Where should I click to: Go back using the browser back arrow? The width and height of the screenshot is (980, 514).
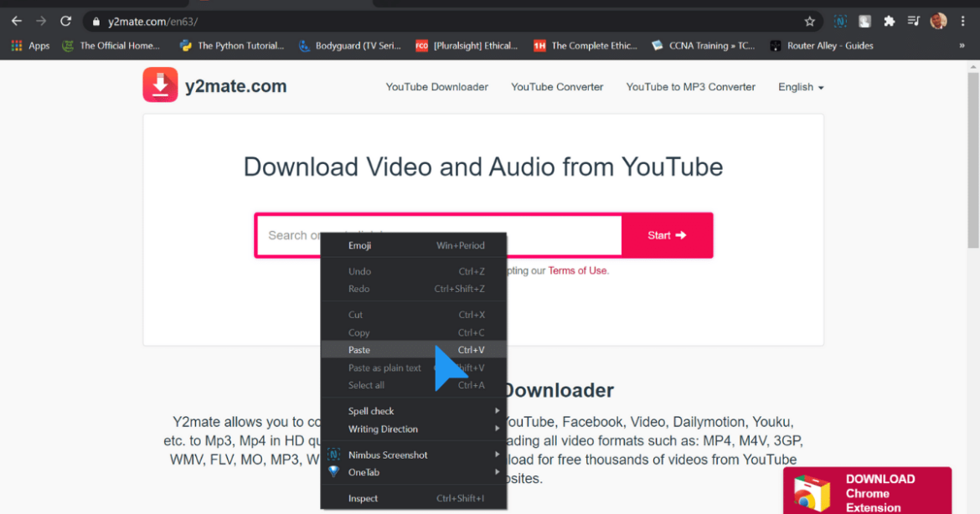17,21
